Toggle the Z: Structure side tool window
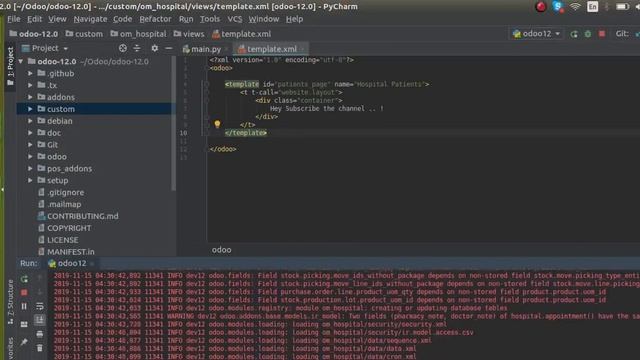The height and width of the screenshot is (360, 640). click(11, 302)
